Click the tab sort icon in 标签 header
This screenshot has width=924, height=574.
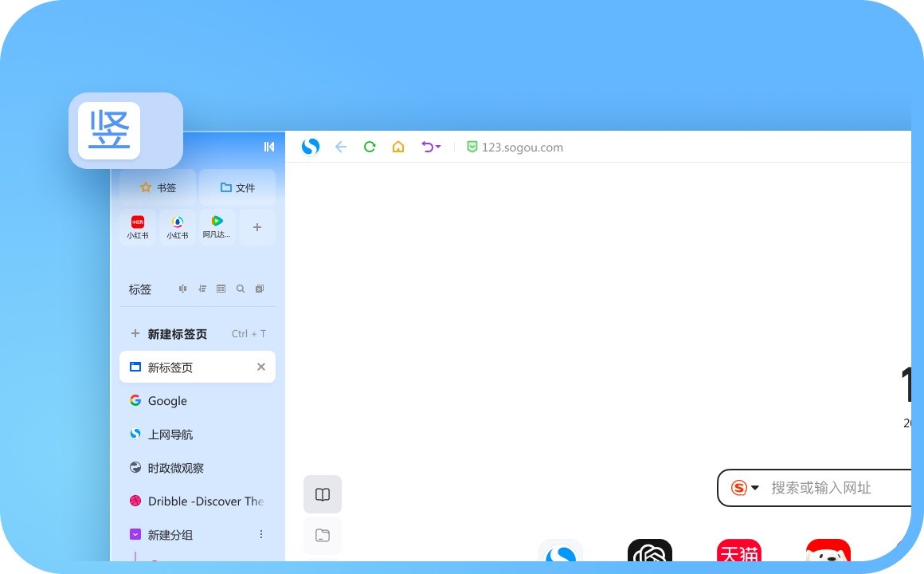[x=202, y=289]
